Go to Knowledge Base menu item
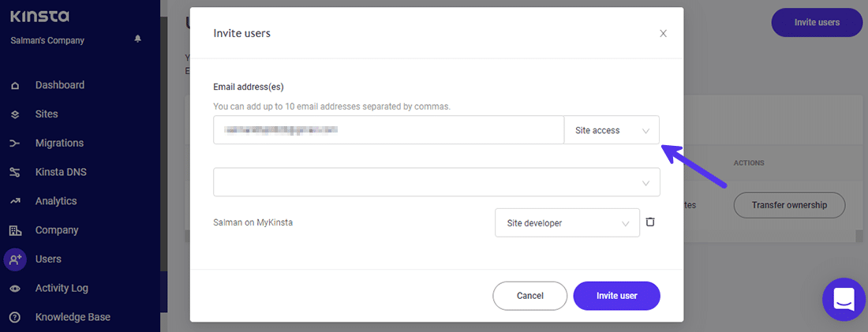868x332 pixels. (73, 317)
